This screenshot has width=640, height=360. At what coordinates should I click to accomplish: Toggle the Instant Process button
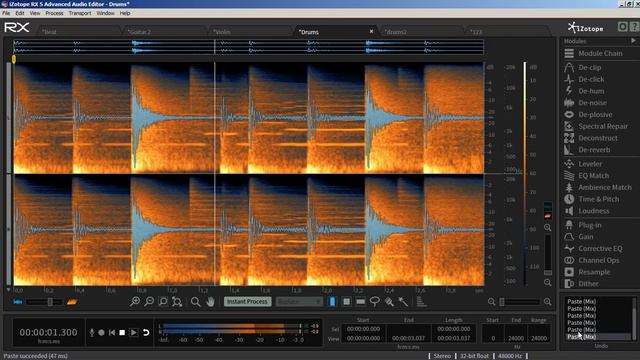pyautogui.click(x=247, y=302)
